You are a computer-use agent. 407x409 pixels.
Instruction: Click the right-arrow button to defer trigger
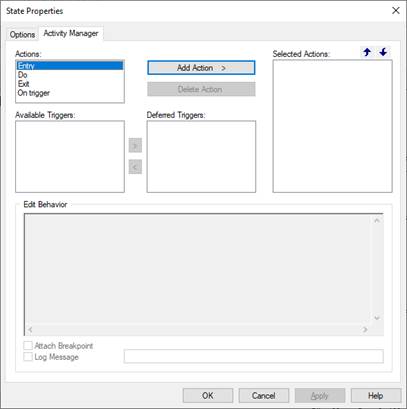pos(135,145)
